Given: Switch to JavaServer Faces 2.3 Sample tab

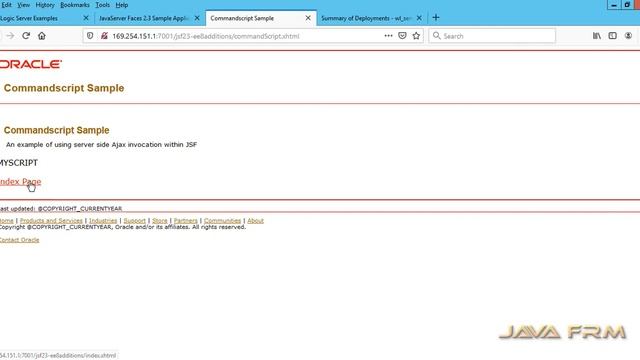Looking at the screenshot, I should [149, 18].
